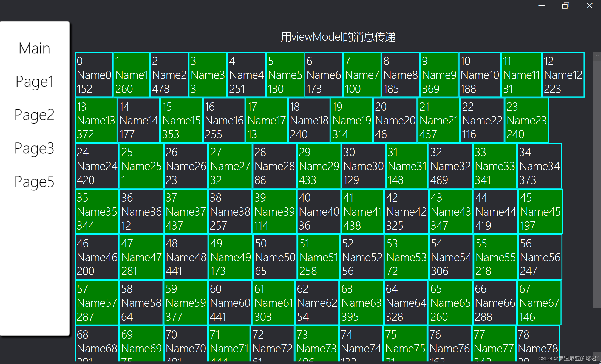Click Name14 tile with 177

coord(139,120)
